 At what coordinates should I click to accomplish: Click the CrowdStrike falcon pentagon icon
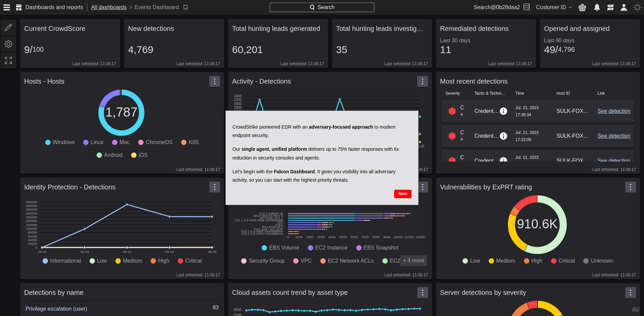tap(582, 7)
